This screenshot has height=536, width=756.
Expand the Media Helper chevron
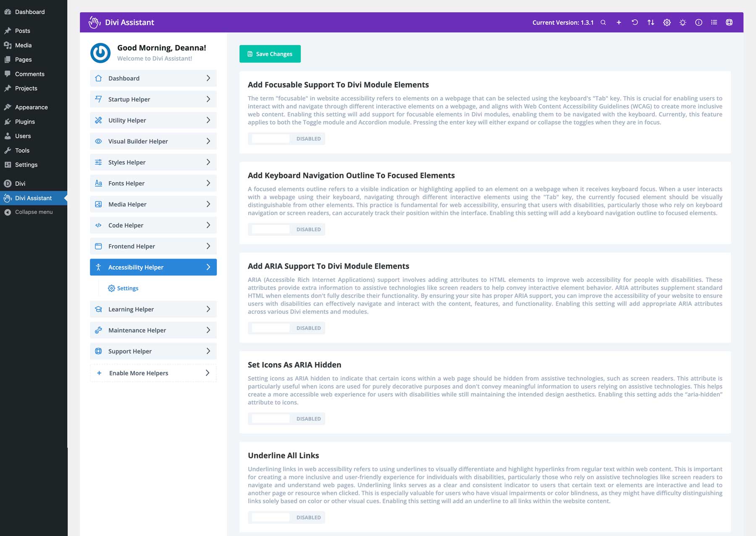[x=208, y=204]
